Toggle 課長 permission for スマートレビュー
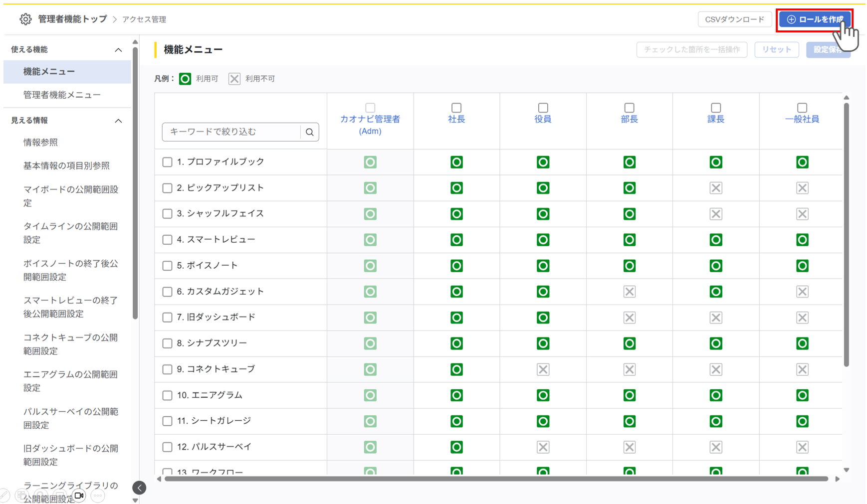The width and height of the screenshot is (867, 504). point(716,240)
